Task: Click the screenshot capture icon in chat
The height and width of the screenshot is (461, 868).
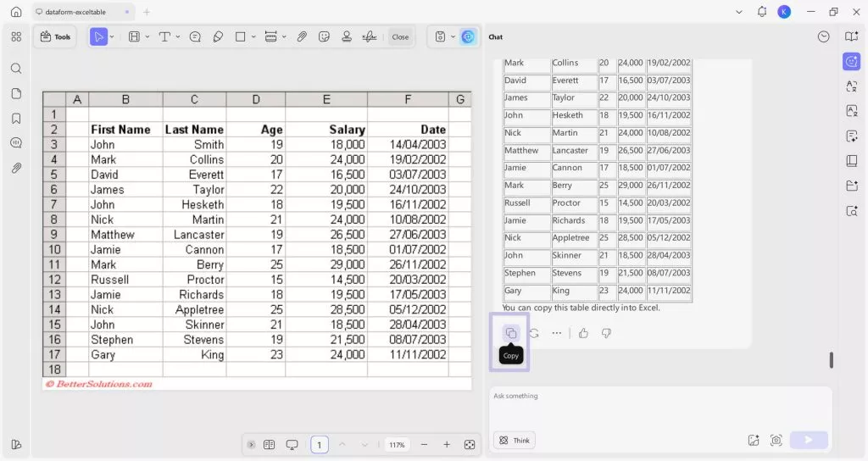Action: click(776, 440)
